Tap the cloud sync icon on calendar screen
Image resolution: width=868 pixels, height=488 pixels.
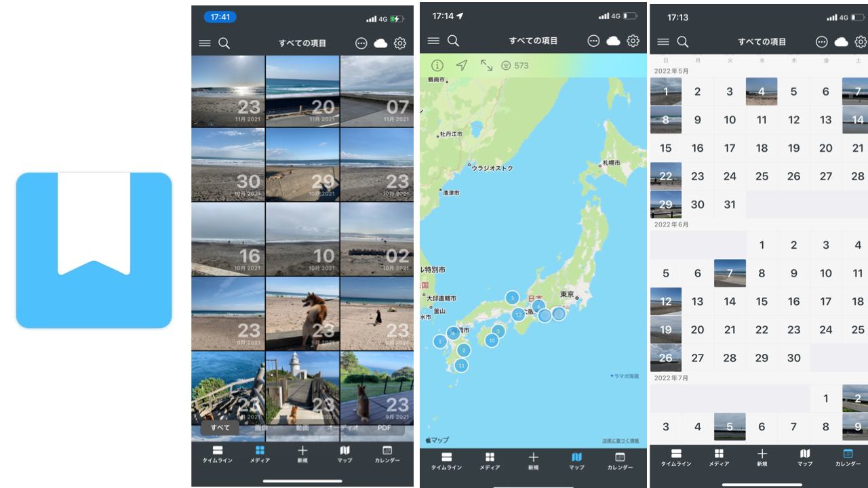coord(841,42)
